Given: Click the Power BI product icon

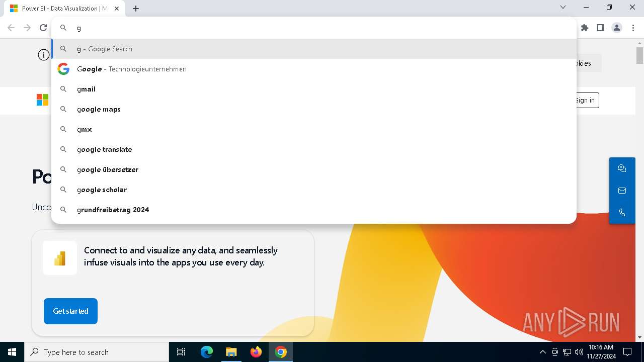Looking at the screenshot, I should pyautogui.click(x=60, y=258).
